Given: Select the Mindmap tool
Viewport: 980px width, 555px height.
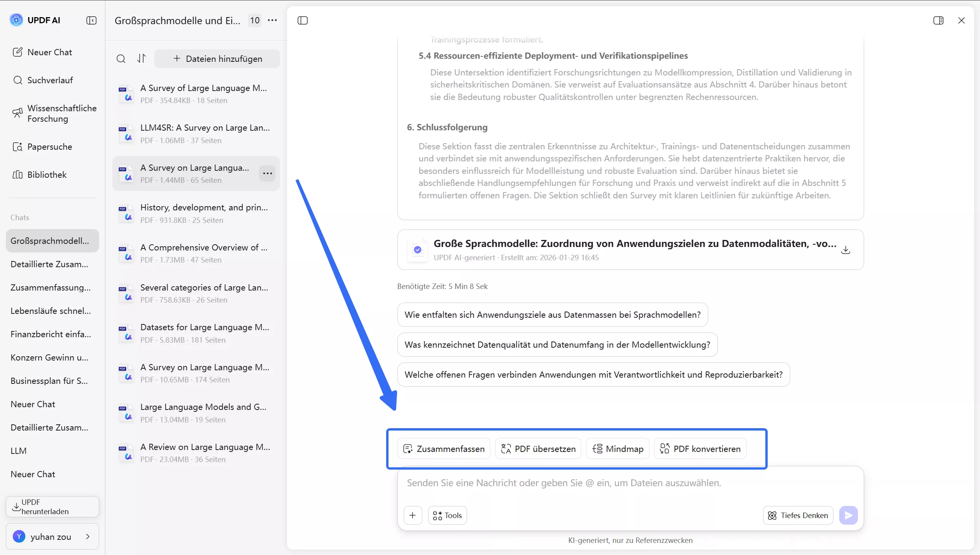Looking at the screenshot, I should pos(617,448).
